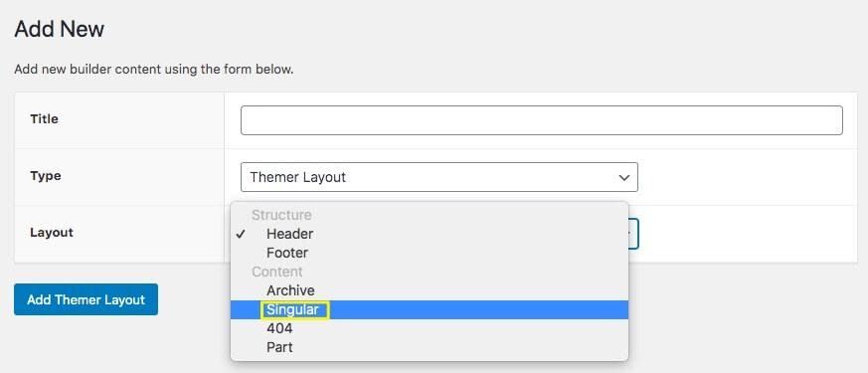Focus the Title text input field
The image size is (868, 373).
542,120
